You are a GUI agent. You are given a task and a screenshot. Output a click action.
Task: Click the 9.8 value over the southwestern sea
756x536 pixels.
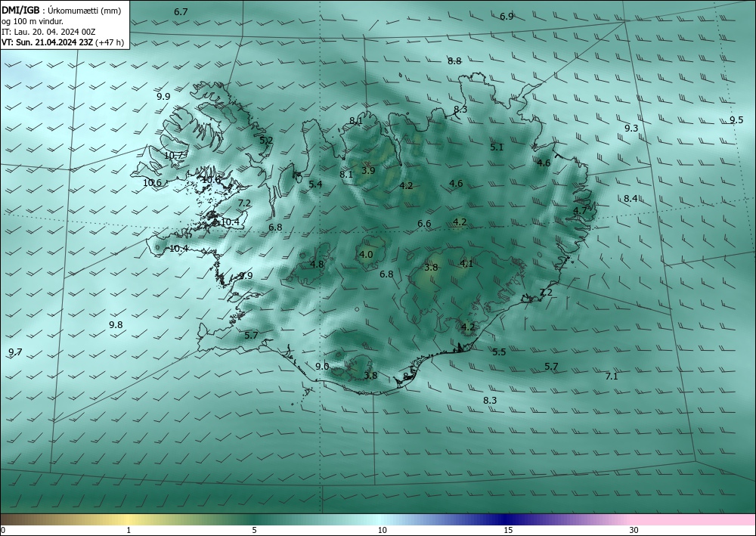coord(116,325)
